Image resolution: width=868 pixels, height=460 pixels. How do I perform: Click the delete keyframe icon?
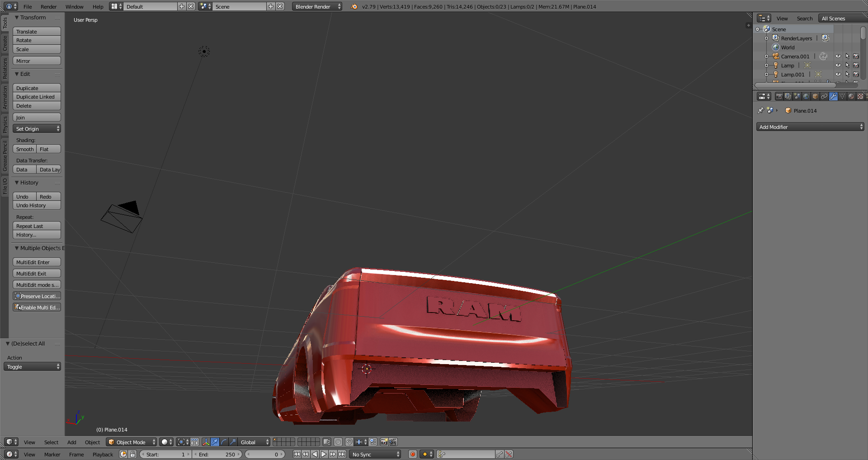pos(509,454)
